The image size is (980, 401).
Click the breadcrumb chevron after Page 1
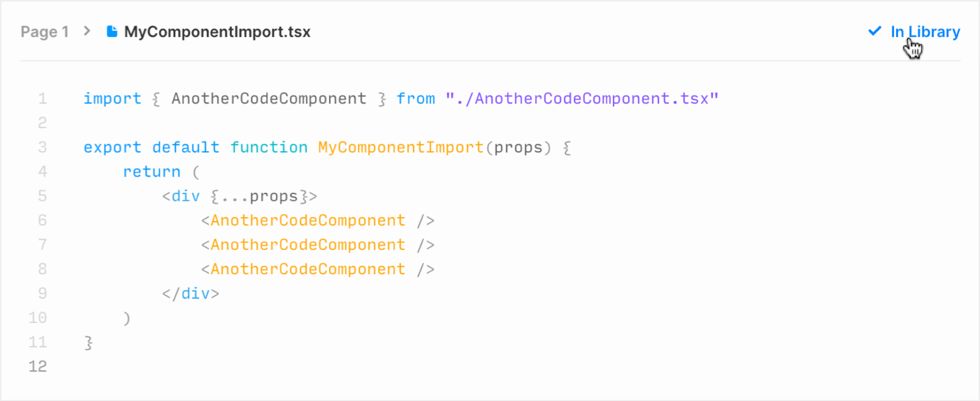click(87, 31)
